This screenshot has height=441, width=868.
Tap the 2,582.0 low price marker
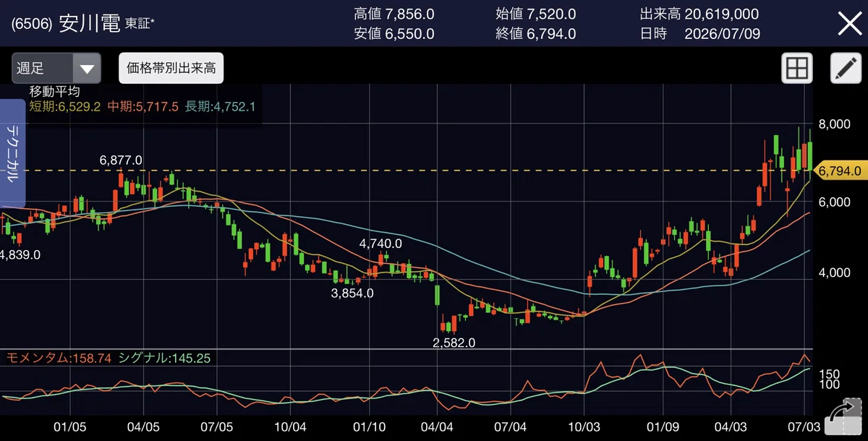[x=454, y=343]
